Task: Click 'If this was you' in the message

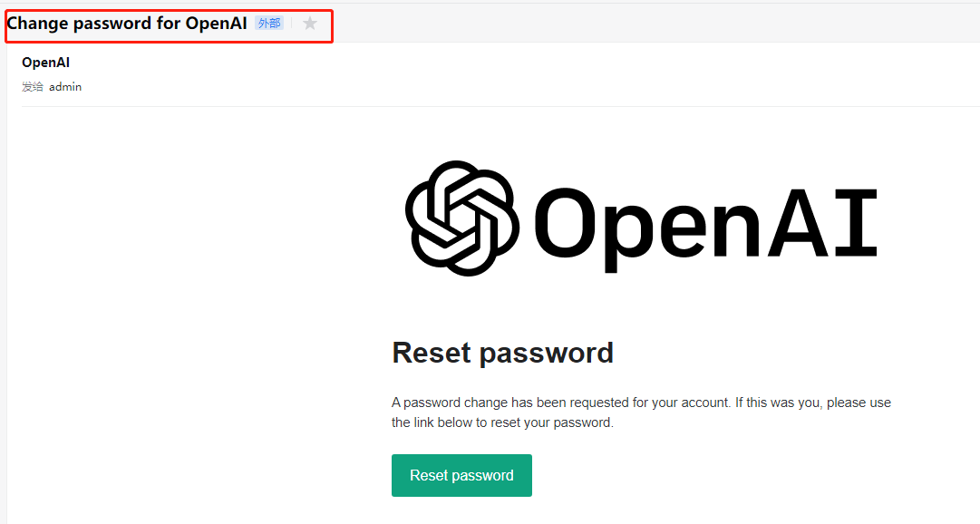Action: coord(778,403)
